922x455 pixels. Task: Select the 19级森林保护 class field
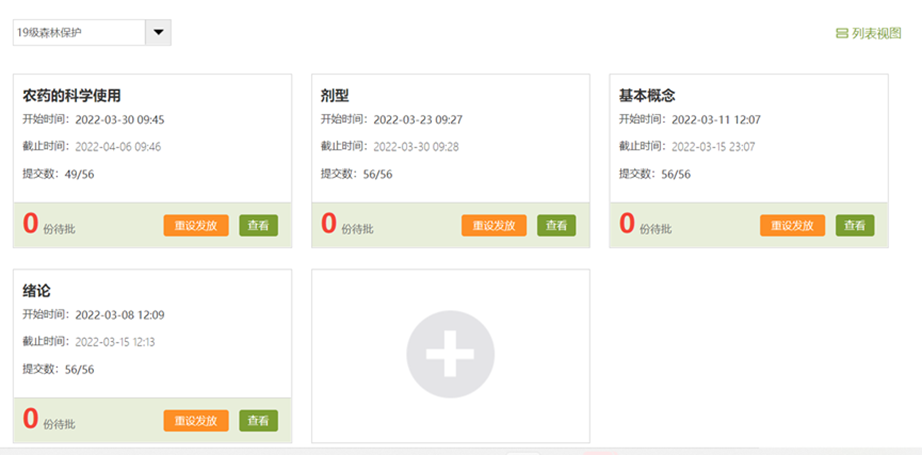(x=79, y=33)
